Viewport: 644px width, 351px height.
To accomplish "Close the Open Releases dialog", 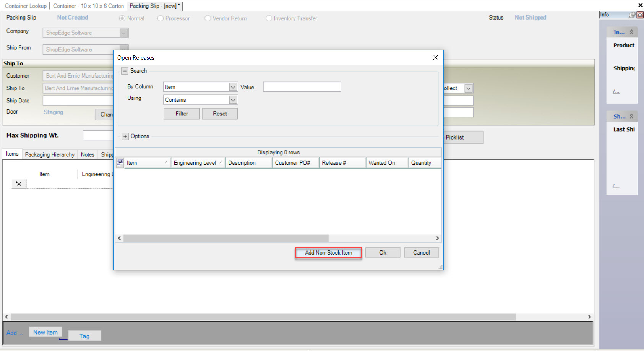I will coord(435,57).
